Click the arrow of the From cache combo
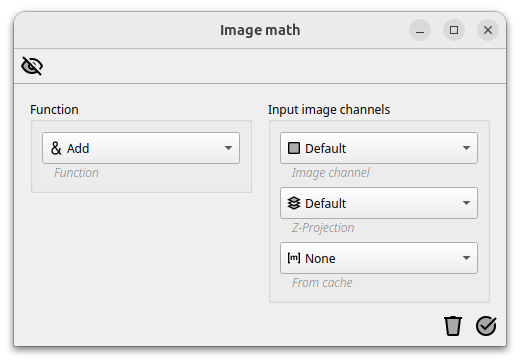 tap(466, 258)
